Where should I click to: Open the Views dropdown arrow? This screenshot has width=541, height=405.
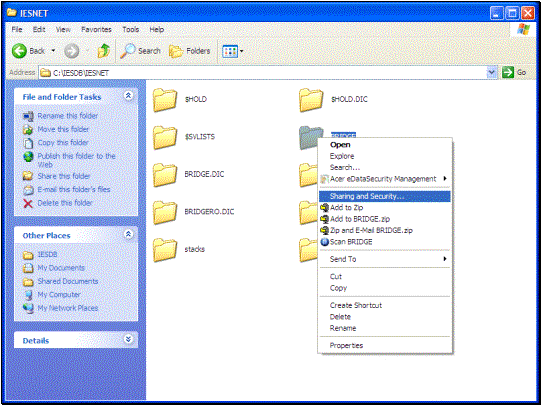tap(242, 51)
